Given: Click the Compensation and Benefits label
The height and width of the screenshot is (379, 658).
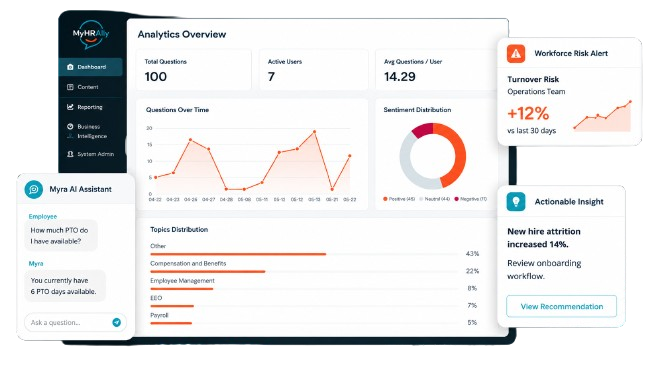Looking at the screenshot, I should tap(188, 264).
